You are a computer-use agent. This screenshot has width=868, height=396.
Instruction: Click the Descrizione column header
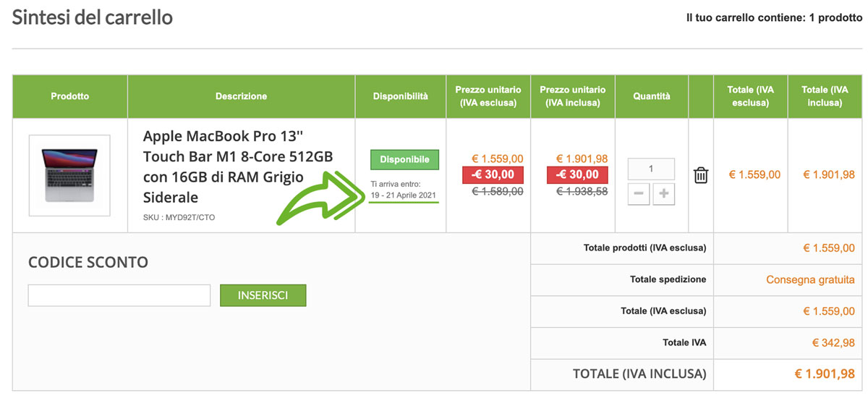(x=241, y=96)
